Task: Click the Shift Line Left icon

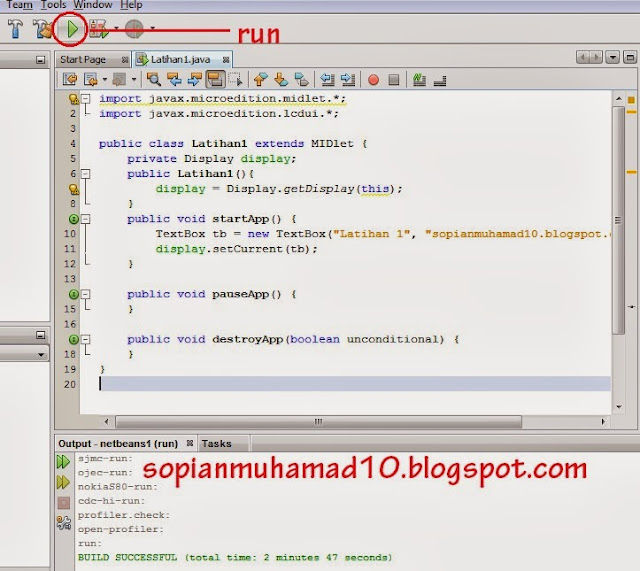Action: click(327, 79)
